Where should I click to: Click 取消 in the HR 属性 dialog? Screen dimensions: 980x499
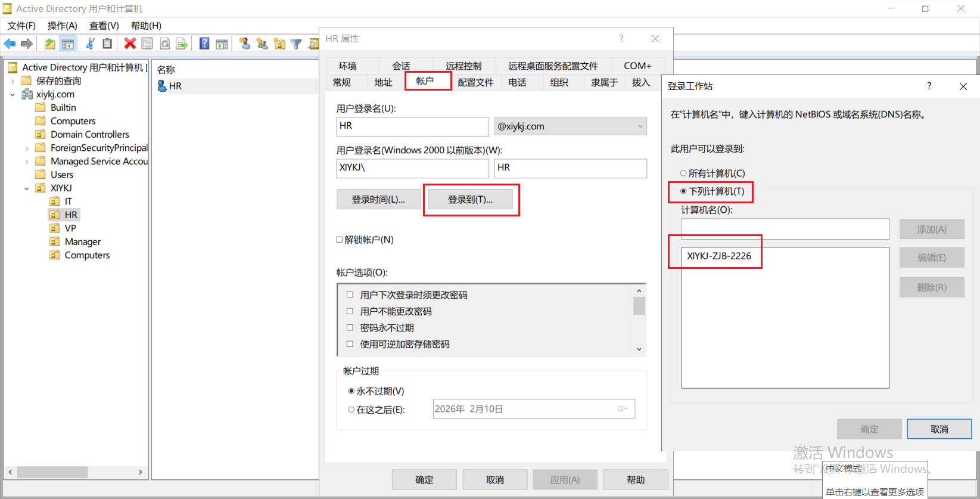[495, 480]
